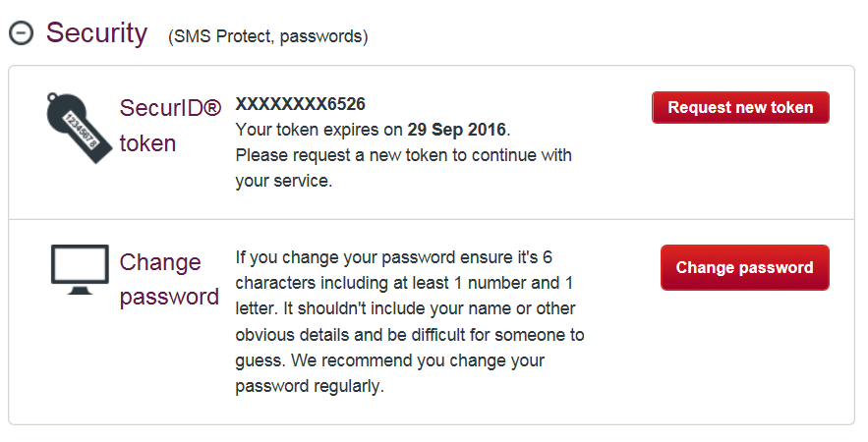Click the Change password row label

tap(169, 279)
